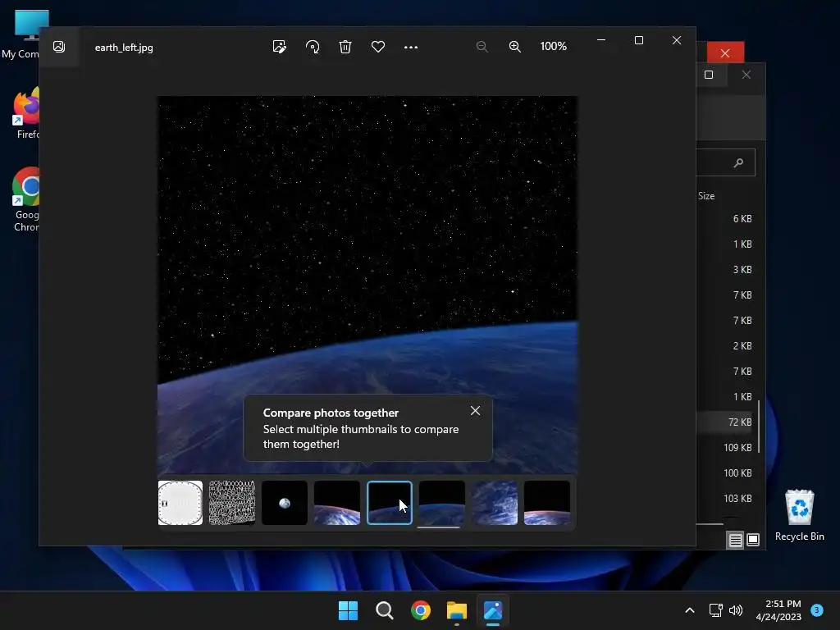This screenshot has width=840, height=630.
Task: Select the 6 KB file row in File Explorer
Action: point(726,218)
